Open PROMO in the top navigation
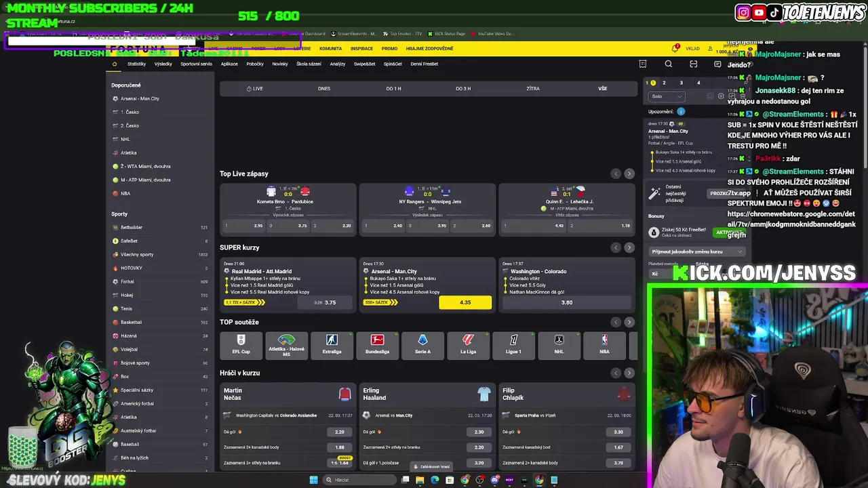This screenshot has width=868, height=488. [389, 48]
